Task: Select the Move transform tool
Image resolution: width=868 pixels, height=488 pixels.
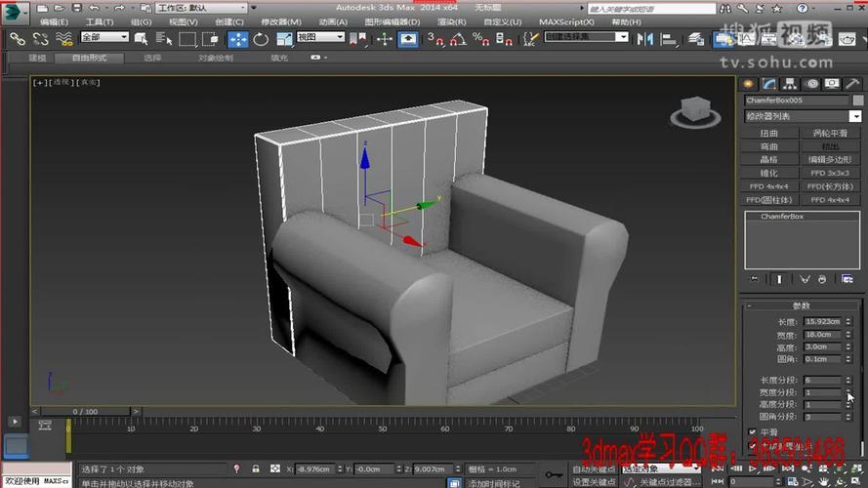Action: (237, 39)
